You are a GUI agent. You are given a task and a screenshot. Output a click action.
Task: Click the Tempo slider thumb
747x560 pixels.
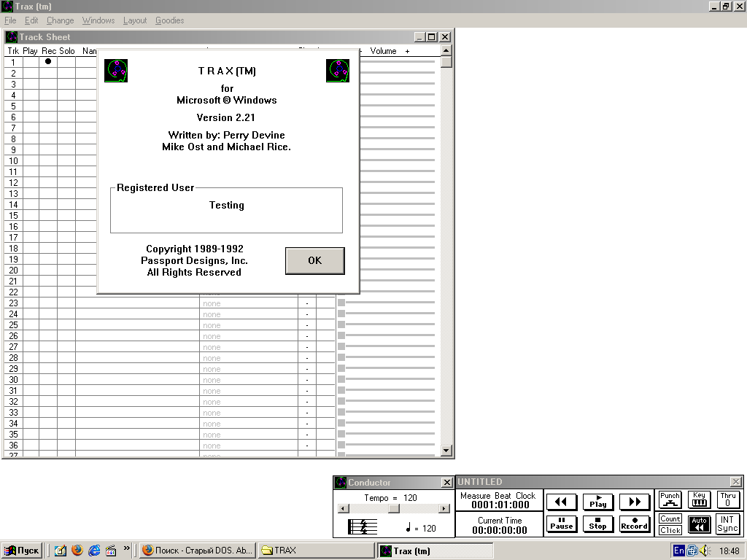[x=393, y=508]
